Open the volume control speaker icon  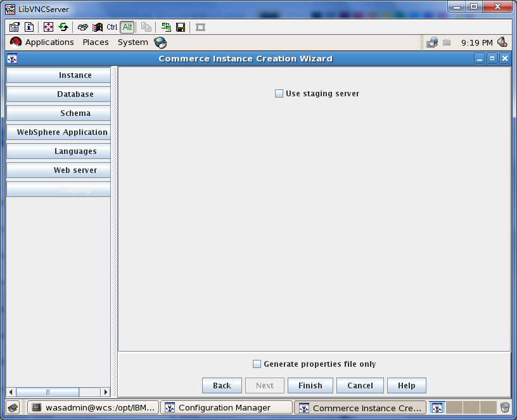click(502, 42)
